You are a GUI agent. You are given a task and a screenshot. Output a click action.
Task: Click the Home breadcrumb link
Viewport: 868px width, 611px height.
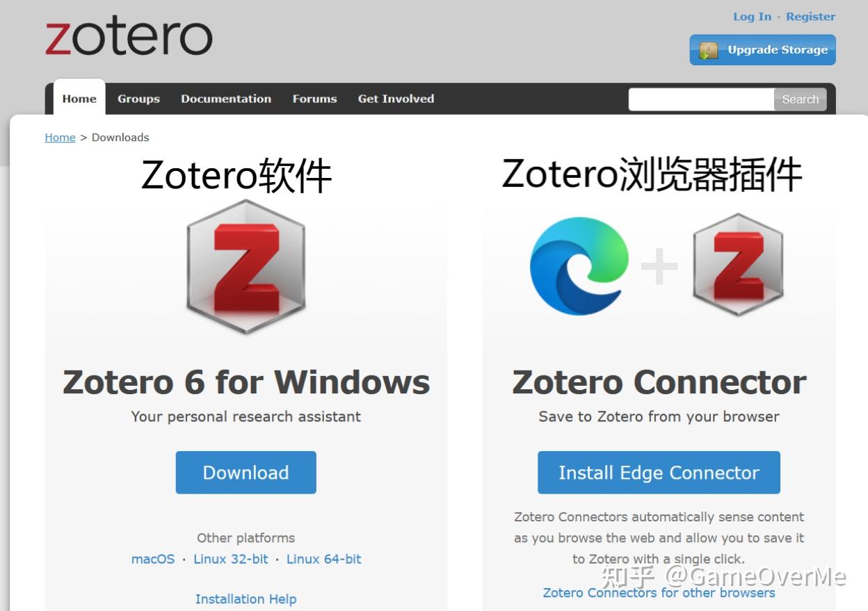pyautogui.click(x=60, y=137)
